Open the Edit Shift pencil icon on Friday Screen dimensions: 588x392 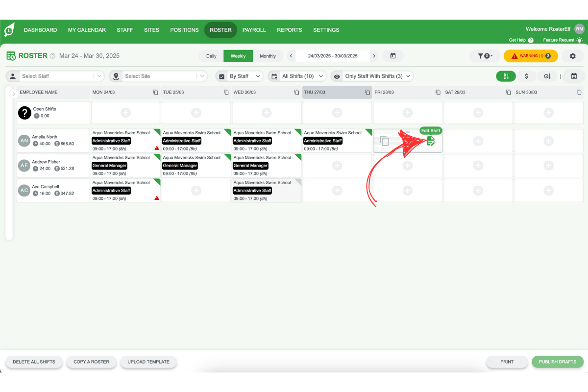pyautogui.click(x=431, y=141)
